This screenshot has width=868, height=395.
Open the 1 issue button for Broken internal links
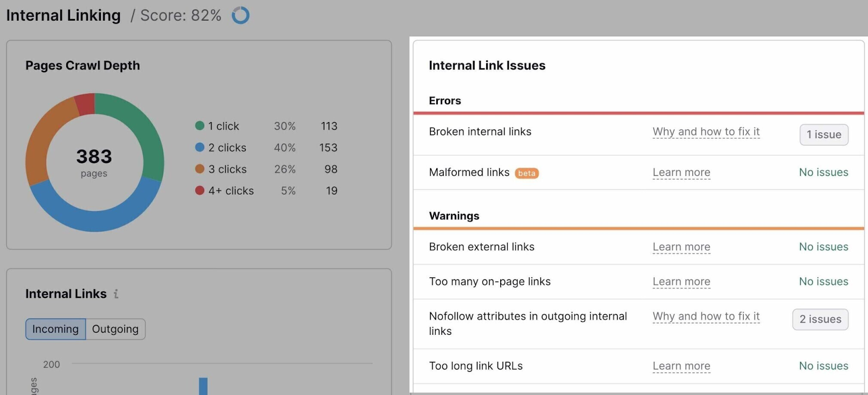824,135
